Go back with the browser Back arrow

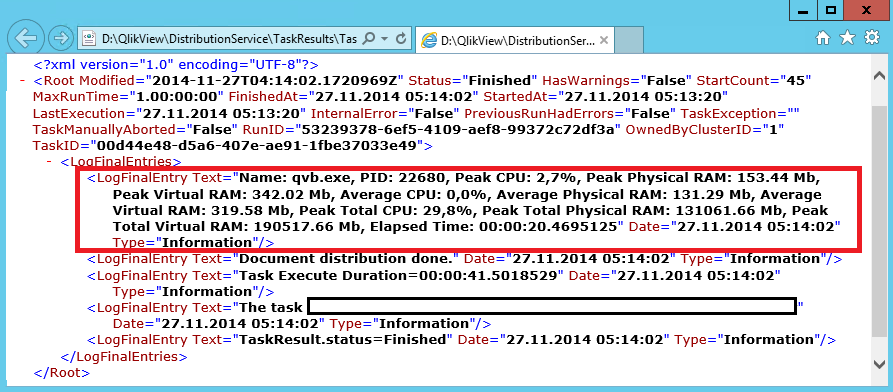(x=25, y=38)
